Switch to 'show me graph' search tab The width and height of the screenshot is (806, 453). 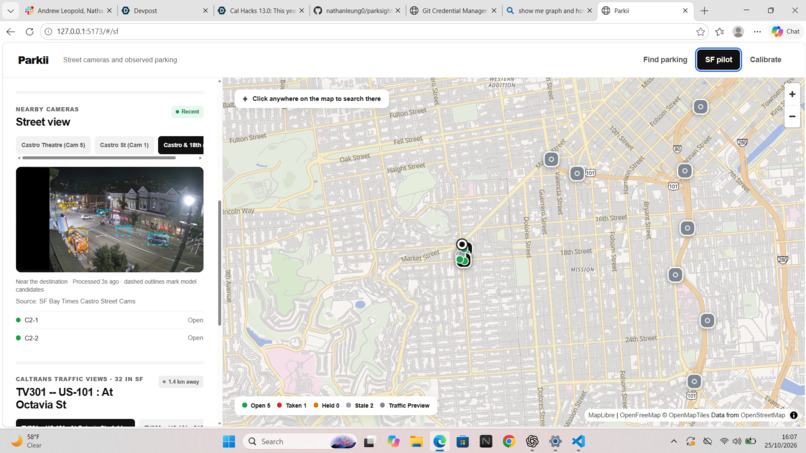click(x=549, y=10)
